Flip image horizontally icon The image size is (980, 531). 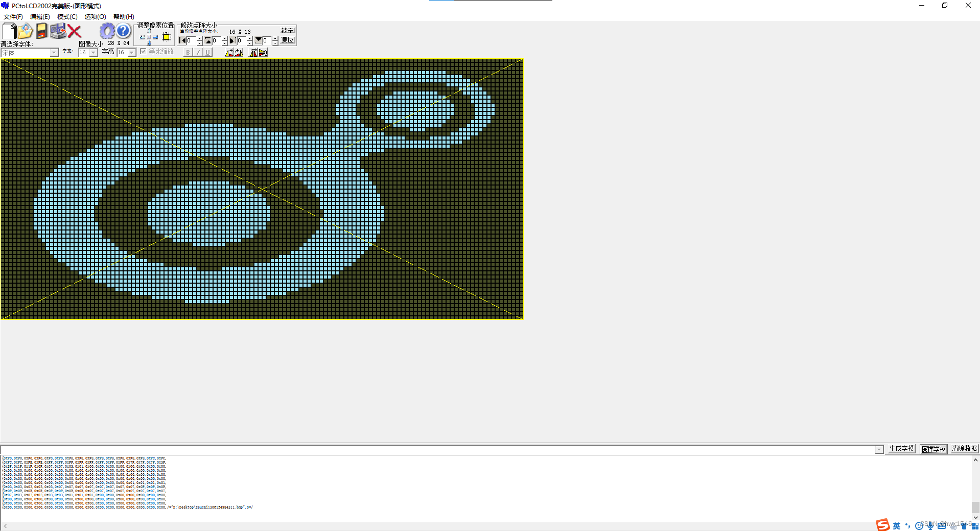coord(253,52)
